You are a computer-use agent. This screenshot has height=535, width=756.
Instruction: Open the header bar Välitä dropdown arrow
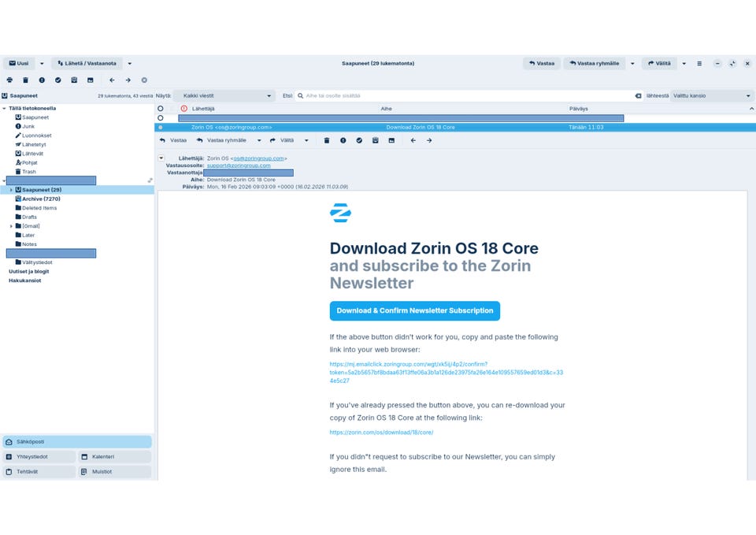[684, 63]
